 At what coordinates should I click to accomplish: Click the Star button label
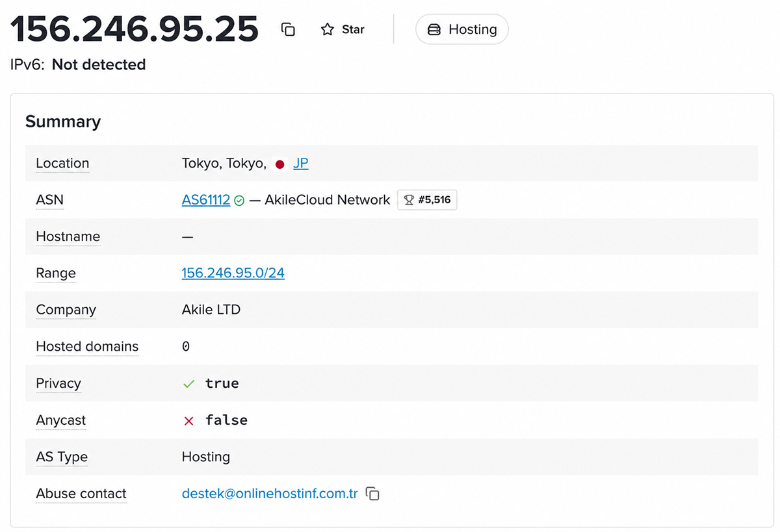click(353, 29)
